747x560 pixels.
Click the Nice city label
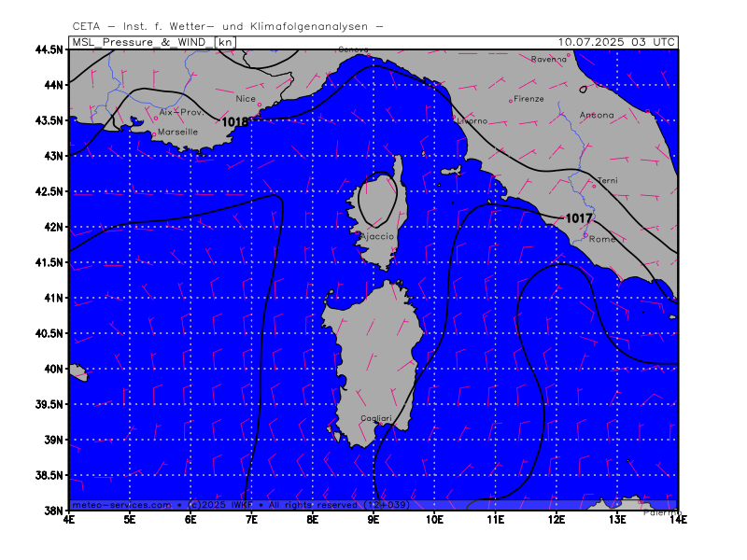click(246, 99)
